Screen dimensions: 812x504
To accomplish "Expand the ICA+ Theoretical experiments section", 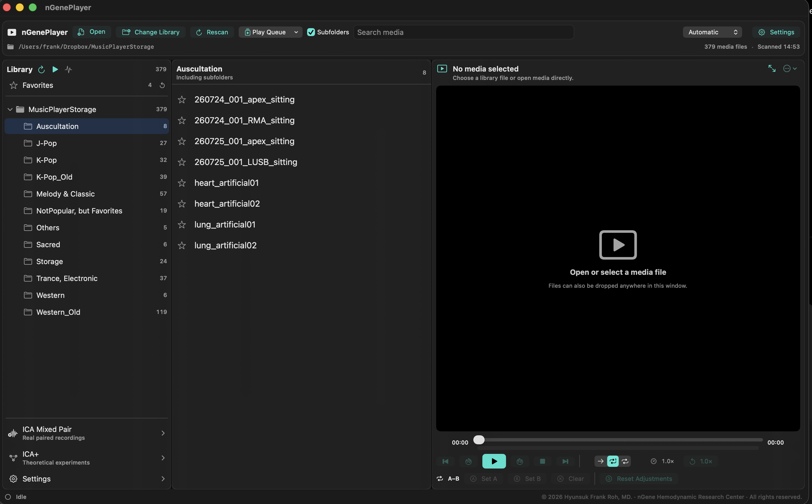I will tap(87, 458).
